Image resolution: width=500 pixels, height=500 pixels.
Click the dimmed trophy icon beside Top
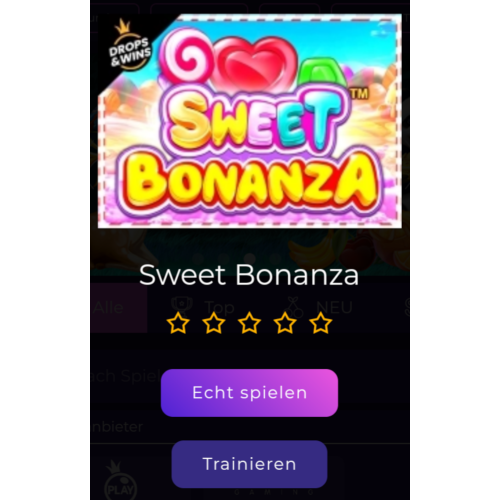point(182,307)
